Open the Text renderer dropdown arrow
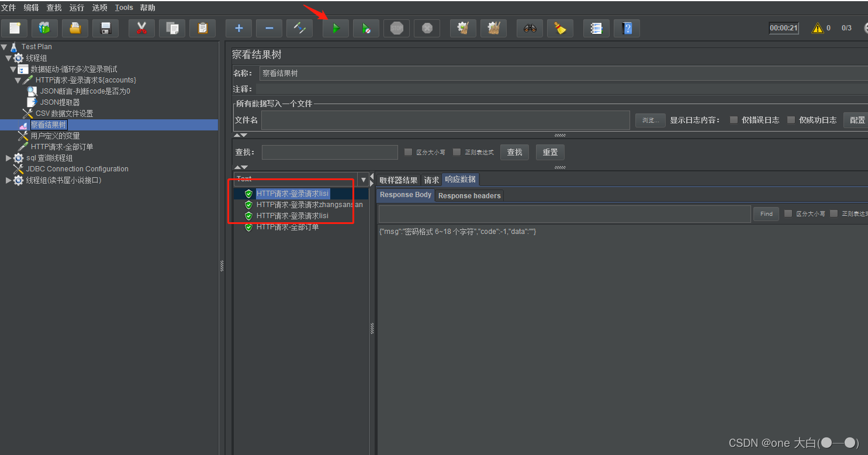The image size is (868, 455). (x=364, y=180)
